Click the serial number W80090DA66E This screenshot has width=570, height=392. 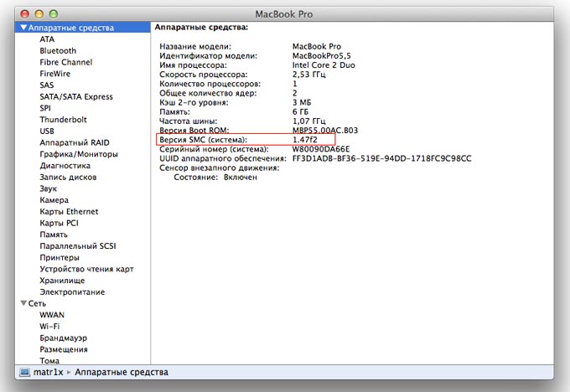(x=321, y=149)
